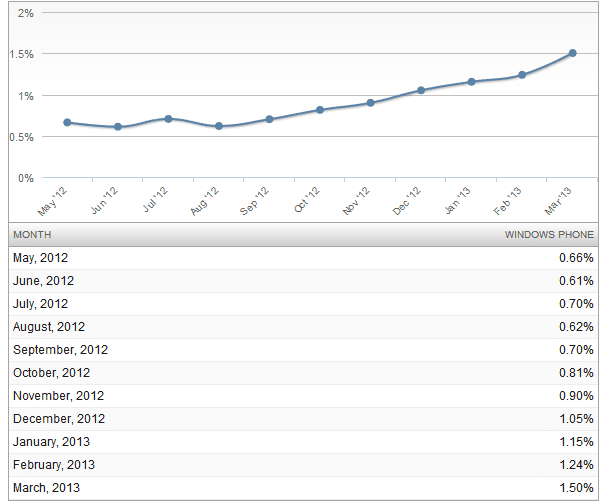This screenshot has height=502, width=605.
Task: Click the 0.61% value
Action: pos(576,281)
